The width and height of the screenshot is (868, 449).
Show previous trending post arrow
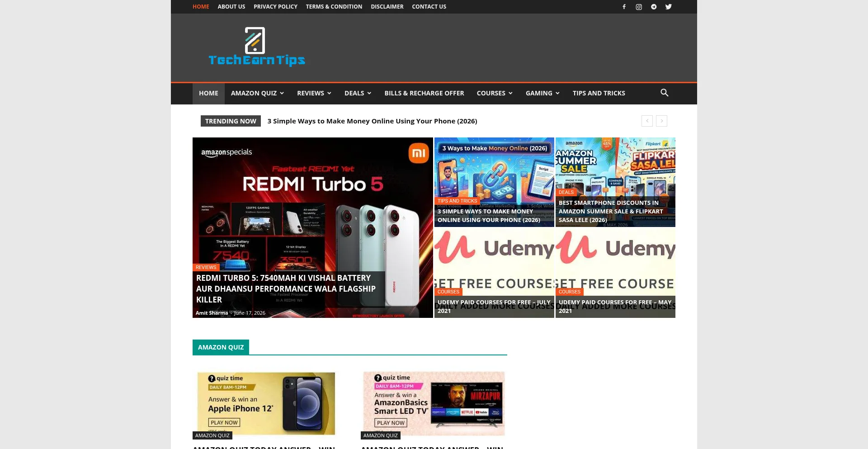click(647, 121)
